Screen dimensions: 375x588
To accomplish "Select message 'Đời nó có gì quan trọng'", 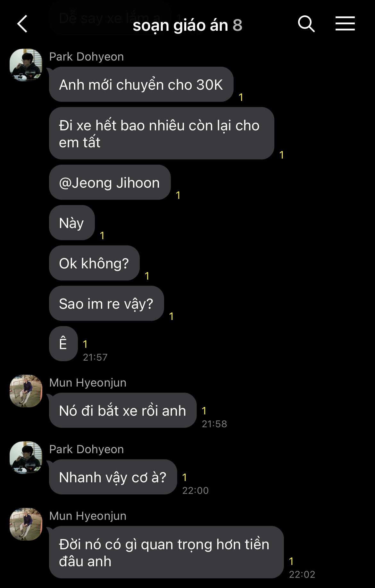I will coord(166,552).
